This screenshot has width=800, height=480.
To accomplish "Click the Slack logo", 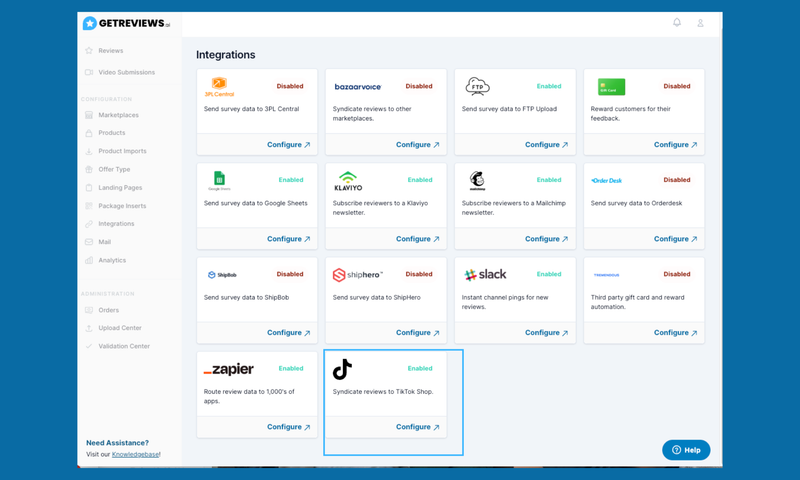I will tap(485, 274).
